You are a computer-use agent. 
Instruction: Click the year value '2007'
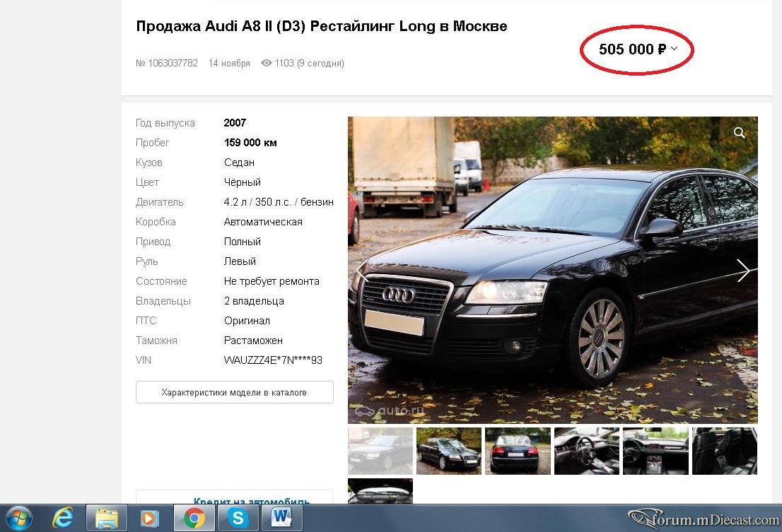(x=235, y=122)
